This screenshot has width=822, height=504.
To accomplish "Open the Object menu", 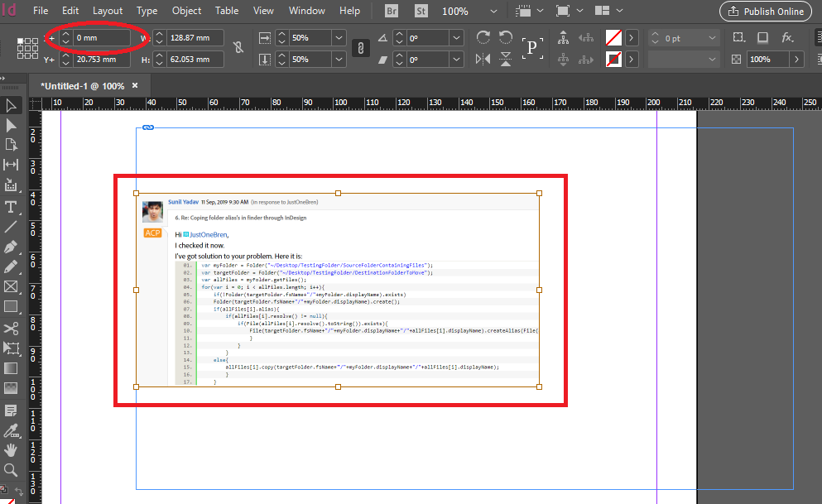I will 186,11.
